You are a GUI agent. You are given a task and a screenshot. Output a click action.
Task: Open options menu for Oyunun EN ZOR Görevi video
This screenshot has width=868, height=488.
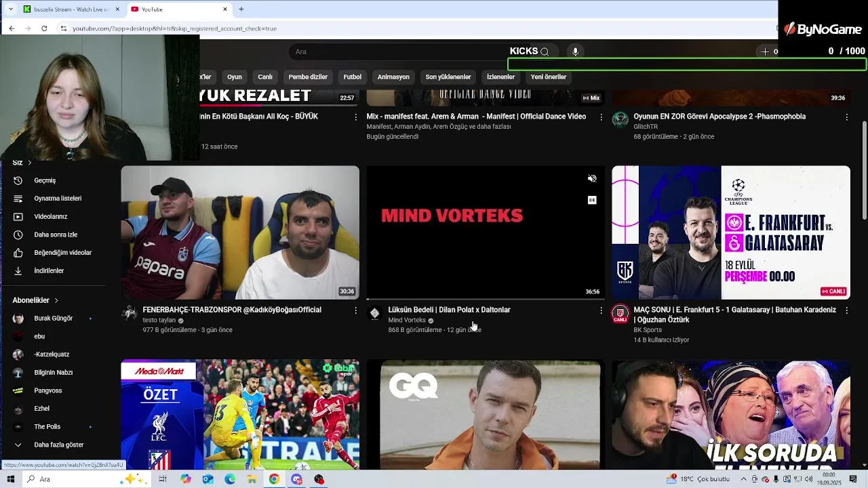pos(846,117)
